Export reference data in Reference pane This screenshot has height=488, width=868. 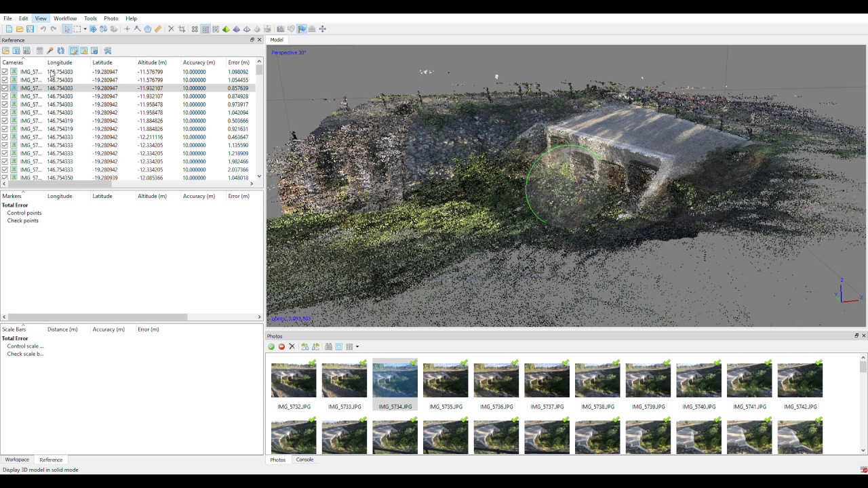16,51
